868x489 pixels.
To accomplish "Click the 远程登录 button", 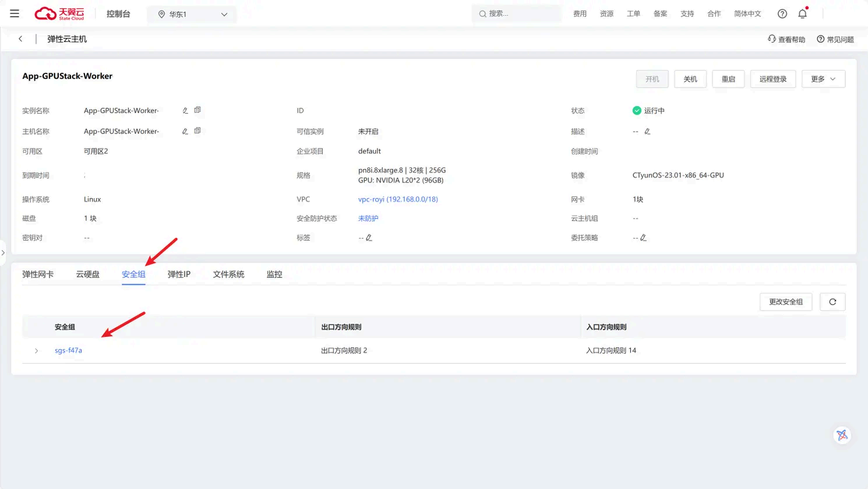I will 773,79.
